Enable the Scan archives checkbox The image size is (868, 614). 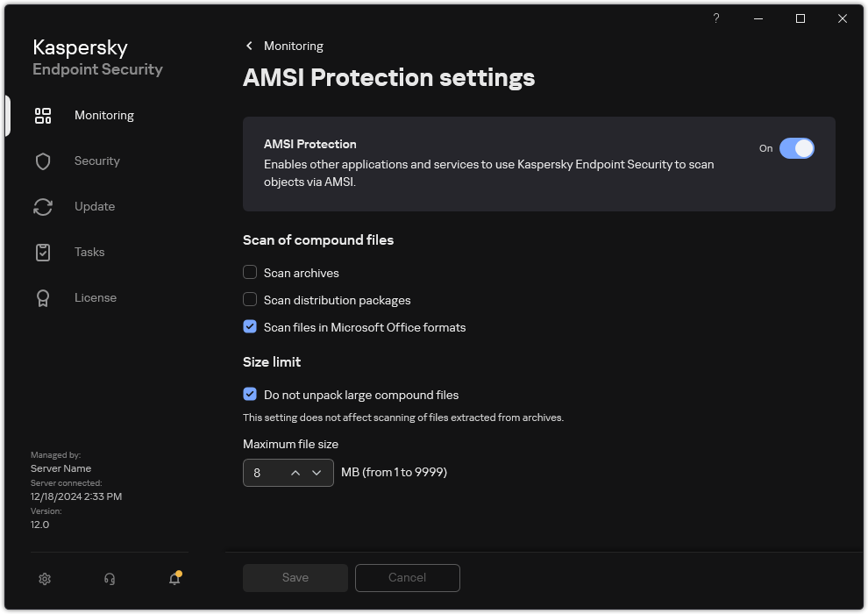(x=250, y=273)
